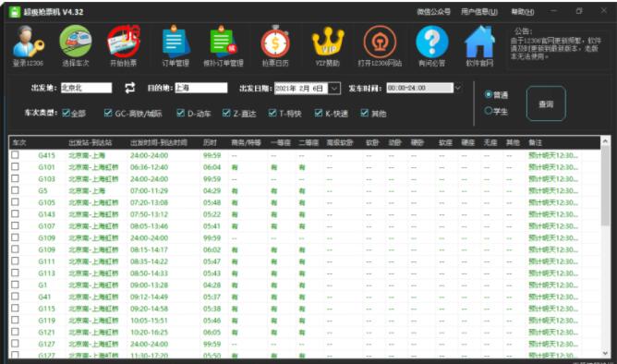Click the 出发地 departure input field
This screenshot has width=617, height=364.
[86, 88]
